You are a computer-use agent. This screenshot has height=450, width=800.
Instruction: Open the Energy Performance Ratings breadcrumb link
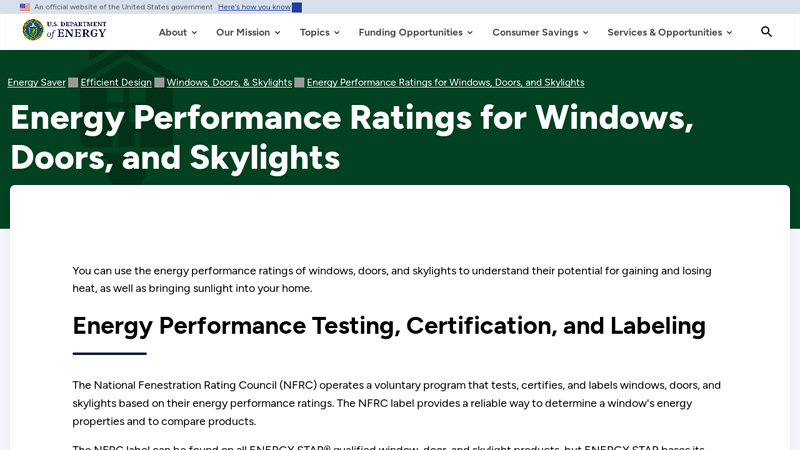445,82
